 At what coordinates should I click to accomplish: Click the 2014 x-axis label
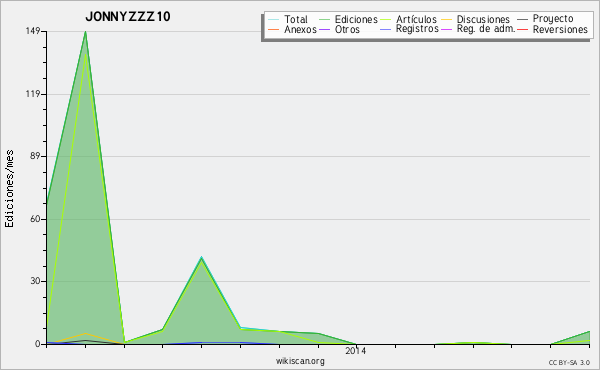(355, 350)
